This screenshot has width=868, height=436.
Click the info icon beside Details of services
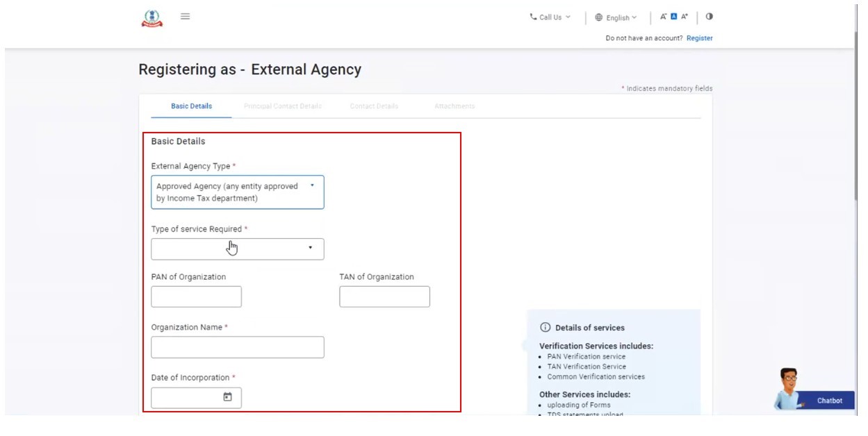[546, 328]
